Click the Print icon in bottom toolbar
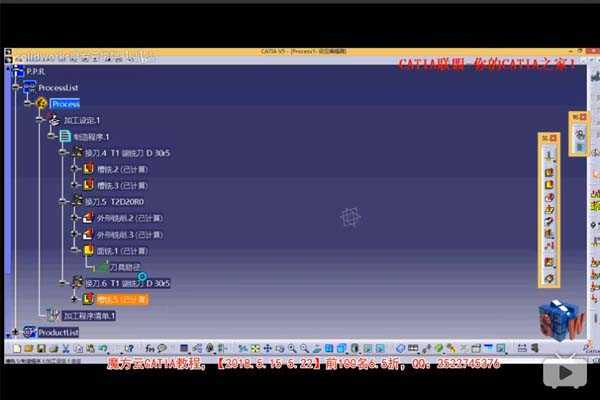 click(53, 348)
